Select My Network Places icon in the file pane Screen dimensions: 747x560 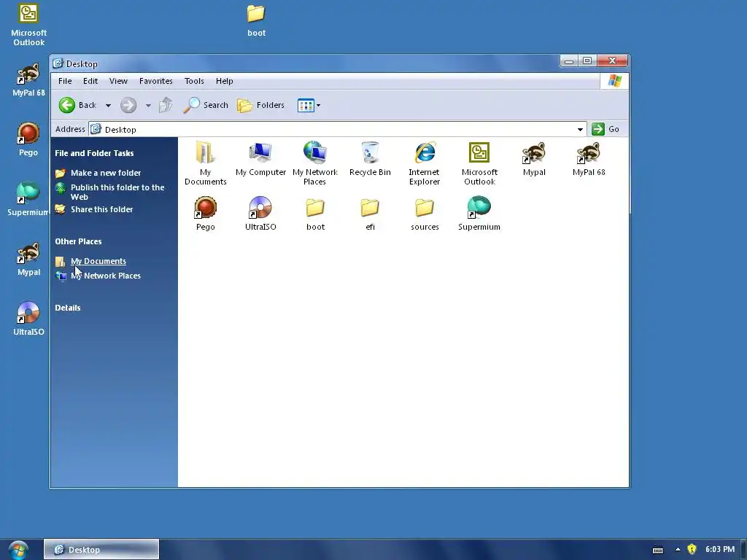point(315,163)
